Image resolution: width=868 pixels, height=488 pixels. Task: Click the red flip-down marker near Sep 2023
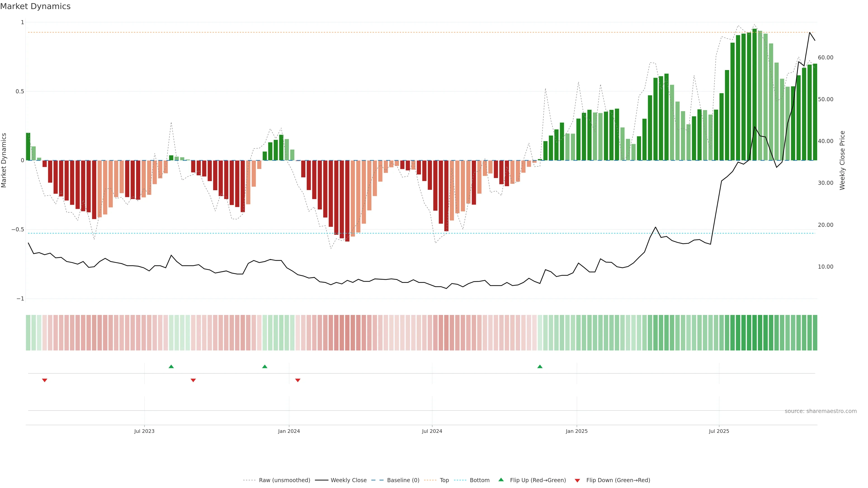click(x=193, y=380)
